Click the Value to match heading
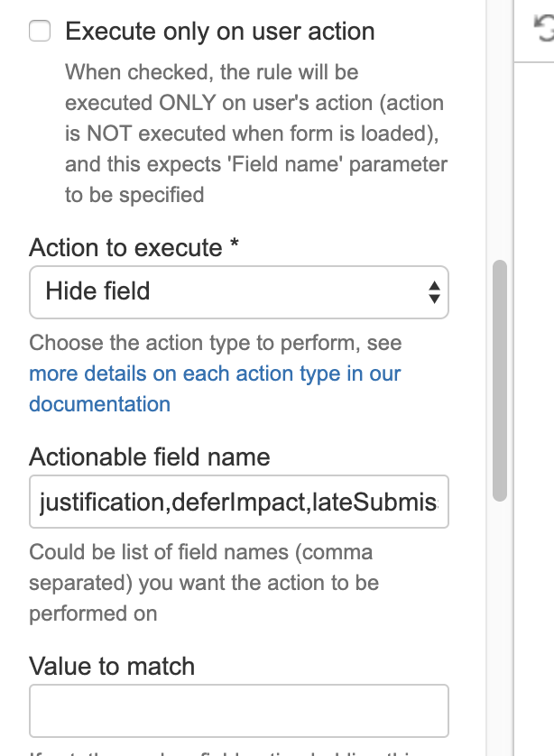Screen dimensions: 554x756 click(x=112, y=666)
